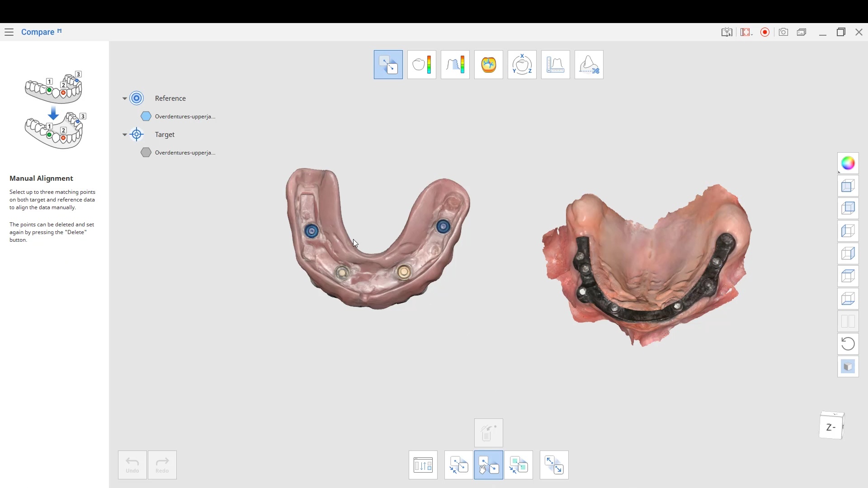This screenshot has height=488, width=868.
Task: Select the second cube view orientation
Action: click(x=848, y=208)
